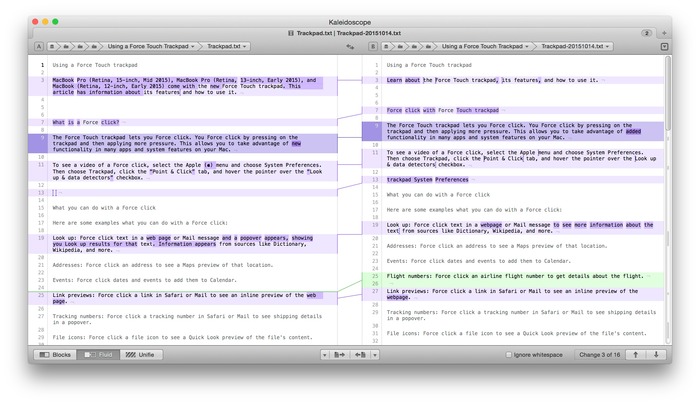Click left pane highlighted paragraph 'The Force Touch trackpad lets you'
The image size is (700, 404).
[x=176, y=144]
